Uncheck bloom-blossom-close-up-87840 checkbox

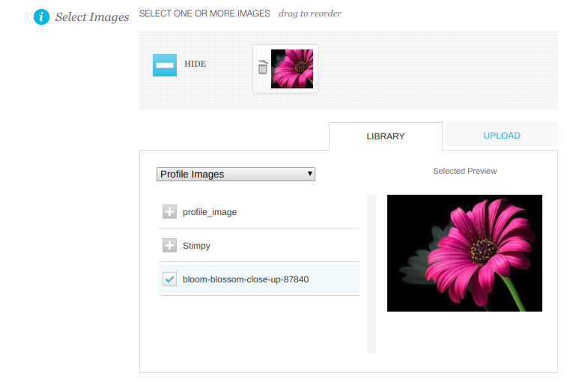(169, 279)
